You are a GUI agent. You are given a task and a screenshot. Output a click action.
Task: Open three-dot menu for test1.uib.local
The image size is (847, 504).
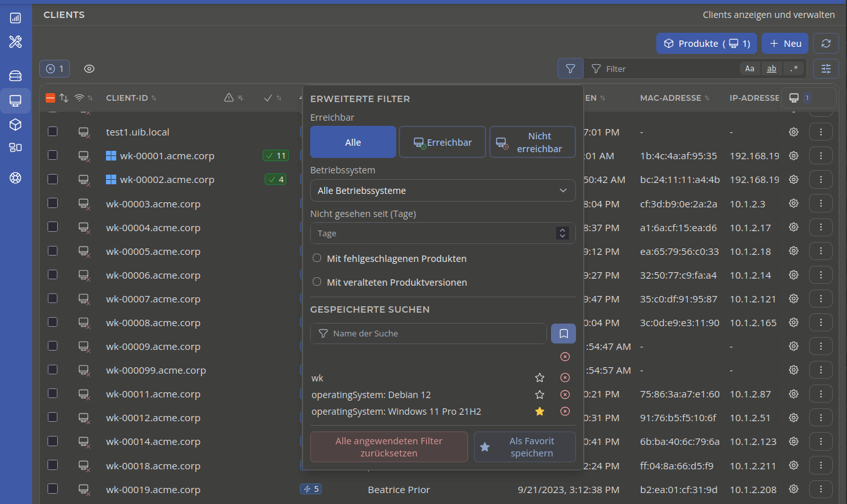(821, 132)
